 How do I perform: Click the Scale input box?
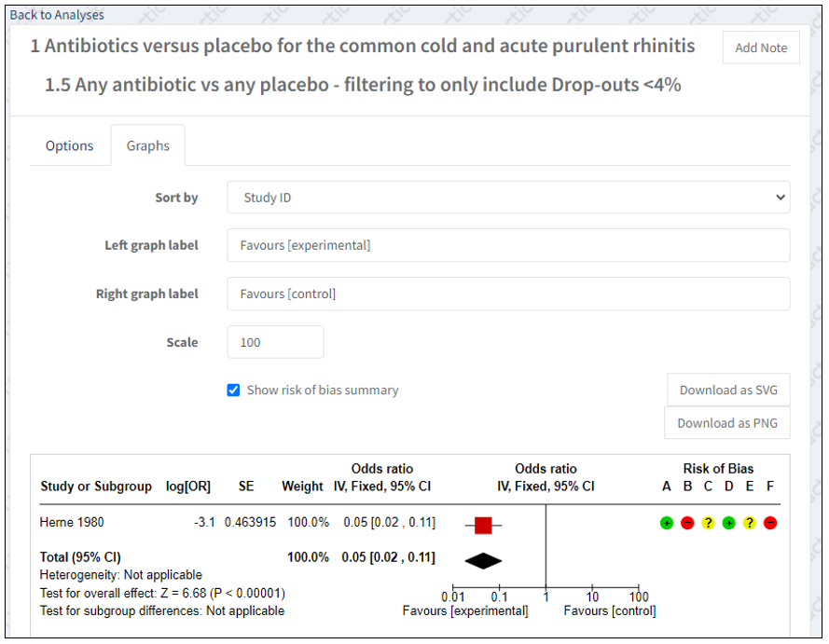click(x=275, y=342)
